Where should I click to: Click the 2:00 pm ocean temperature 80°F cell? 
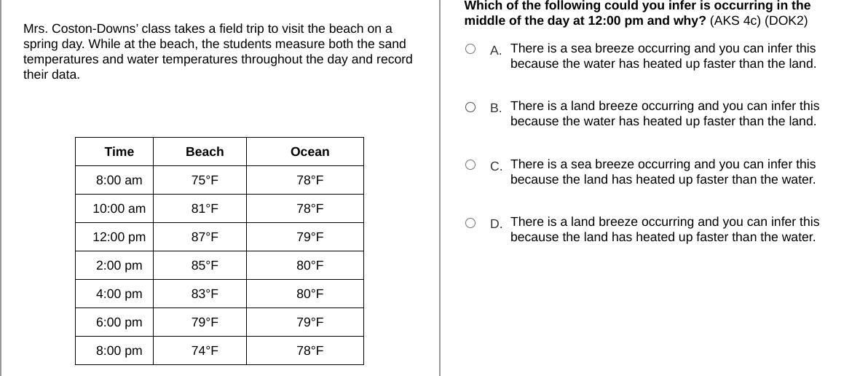pos(305,265)
